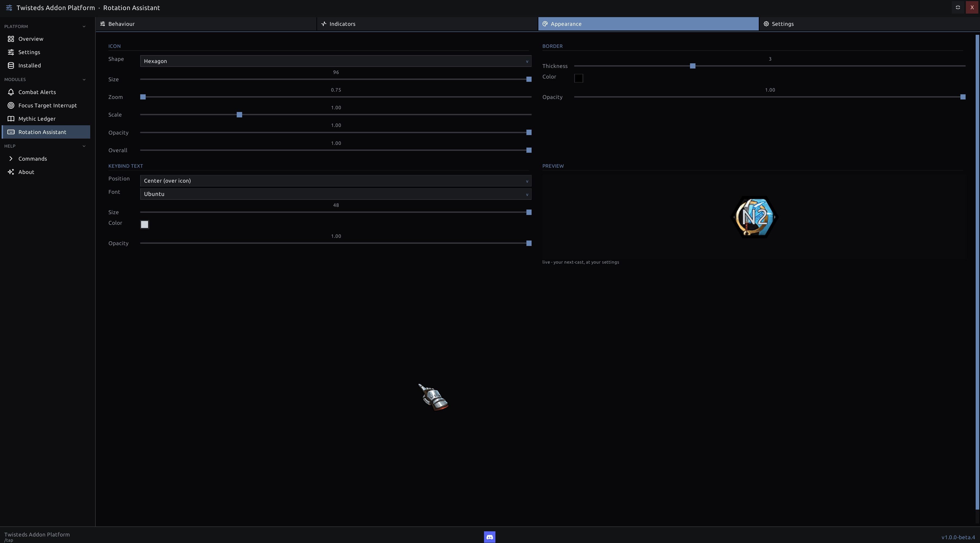Click the About sparkle icon

tap(11, 172)
